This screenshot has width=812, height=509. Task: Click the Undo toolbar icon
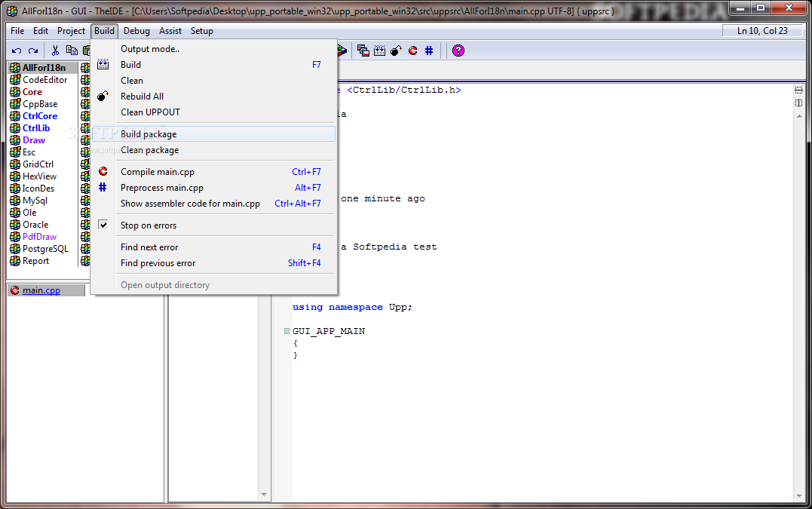pos(17,51)
